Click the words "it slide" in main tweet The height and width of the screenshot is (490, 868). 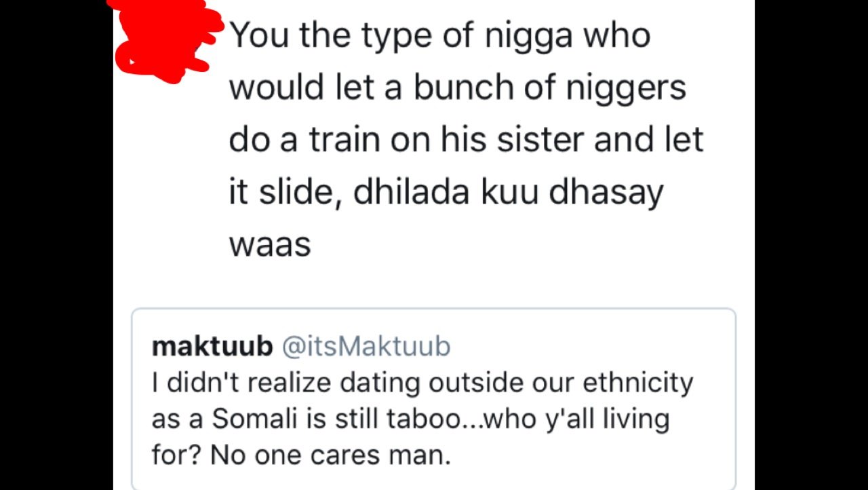click(x=286, y=192)
